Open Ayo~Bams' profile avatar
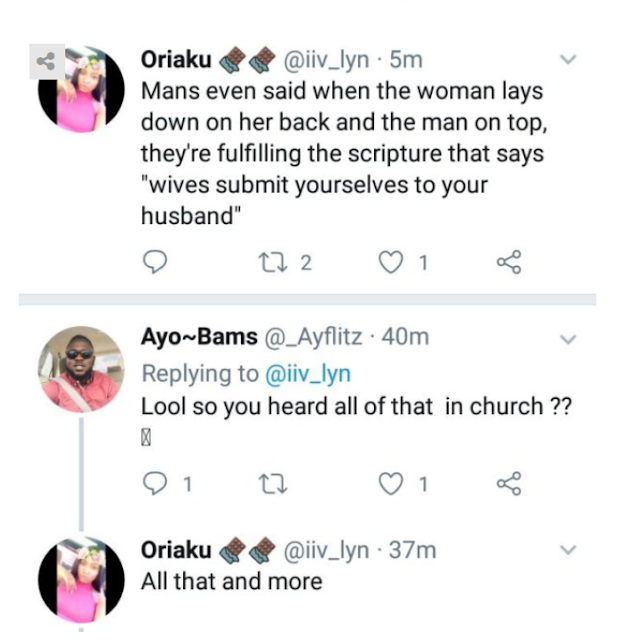This screenshot has width=632, height=640. [80, 367]
